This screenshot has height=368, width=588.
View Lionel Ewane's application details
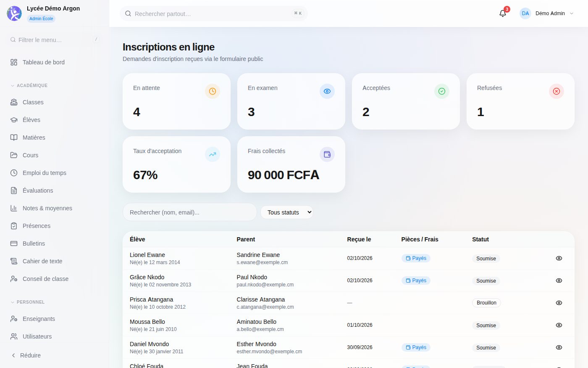click(559, 258)
